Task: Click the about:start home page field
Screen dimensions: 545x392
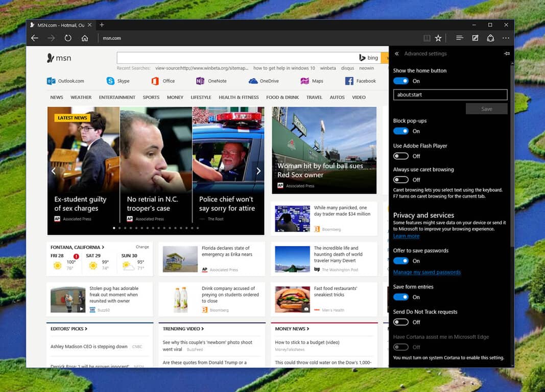Action: pyautogui.click(x=450, y=94)
